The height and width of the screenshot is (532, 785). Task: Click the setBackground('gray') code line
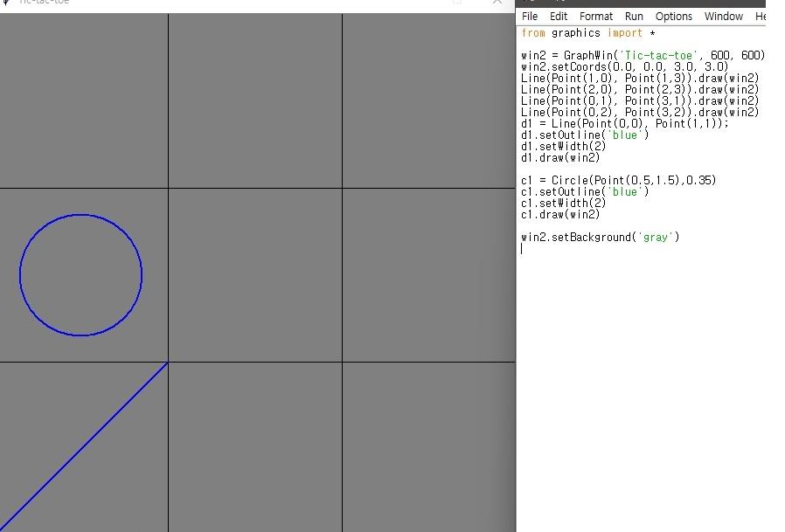point(601,237)
